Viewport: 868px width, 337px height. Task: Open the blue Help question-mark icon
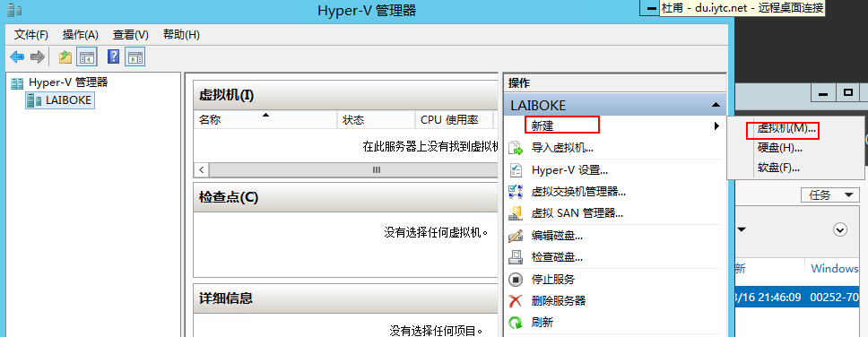tap(114, 56)
